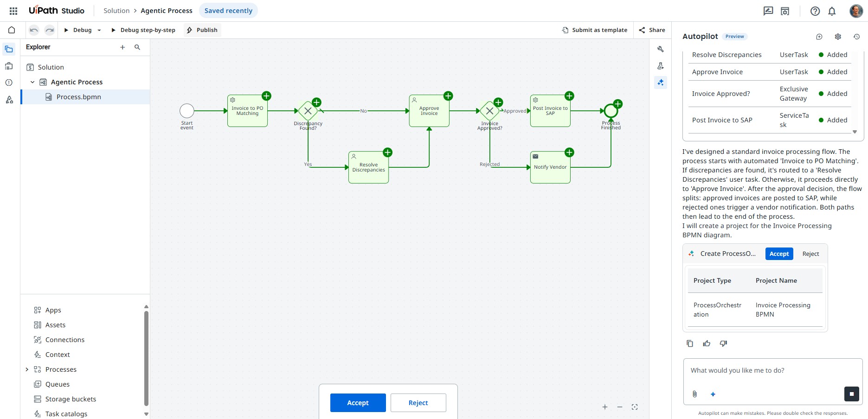Attach a file to the Autopilot prompt
Viewport: 868px width, 419px height.
[694, 394]
